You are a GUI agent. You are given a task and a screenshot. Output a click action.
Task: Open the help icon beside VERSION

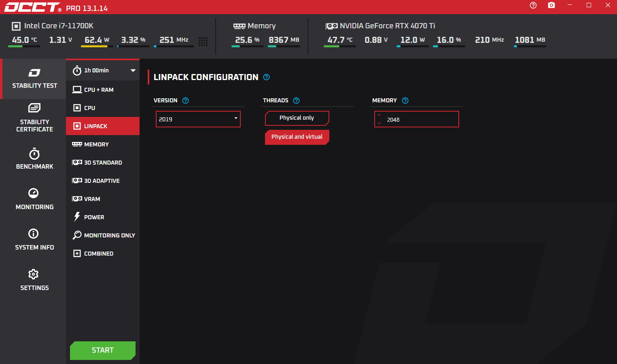tap(185, 101)
